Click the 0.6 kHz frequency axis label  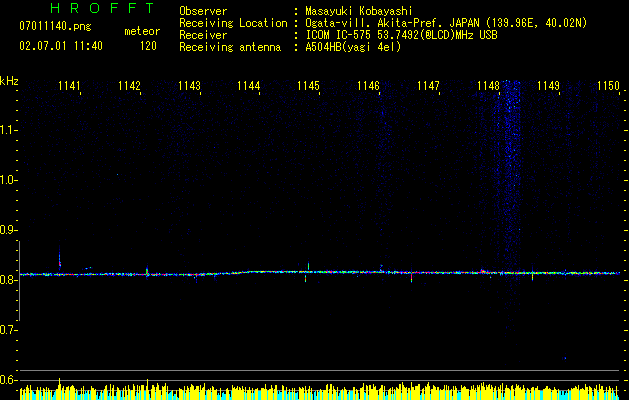click(8, 380)
